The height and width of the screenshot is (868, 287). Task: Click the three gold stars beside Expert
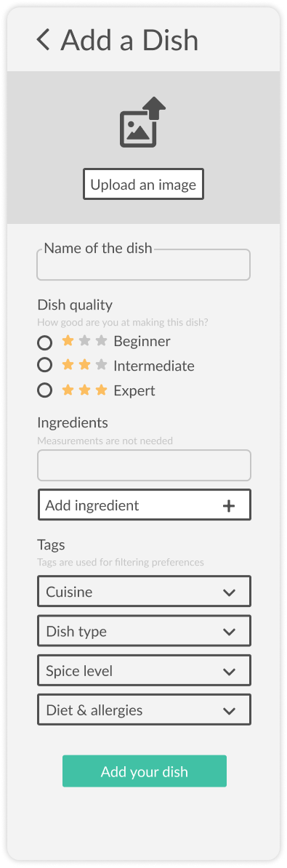coord(84,390)
